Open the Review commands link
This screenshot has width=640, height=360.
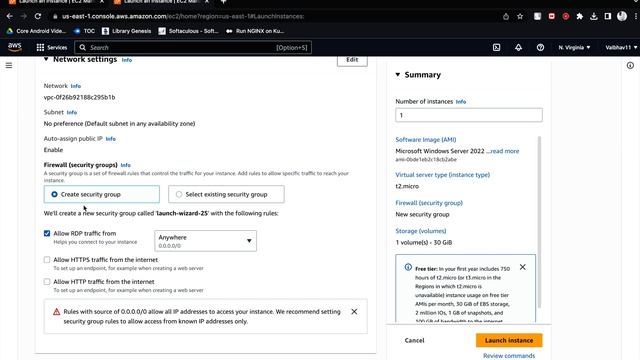click(509, 356)
